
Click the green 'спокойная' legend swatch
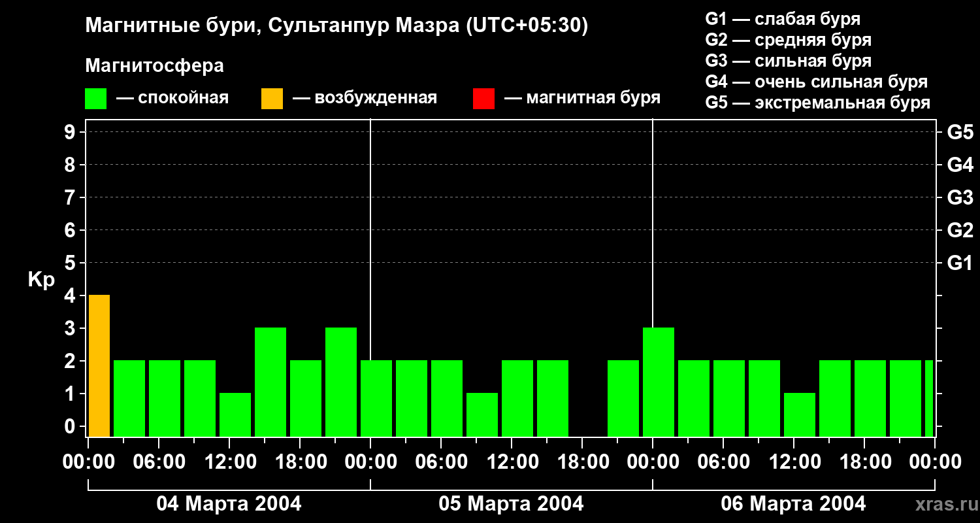[x=95, y=99]
